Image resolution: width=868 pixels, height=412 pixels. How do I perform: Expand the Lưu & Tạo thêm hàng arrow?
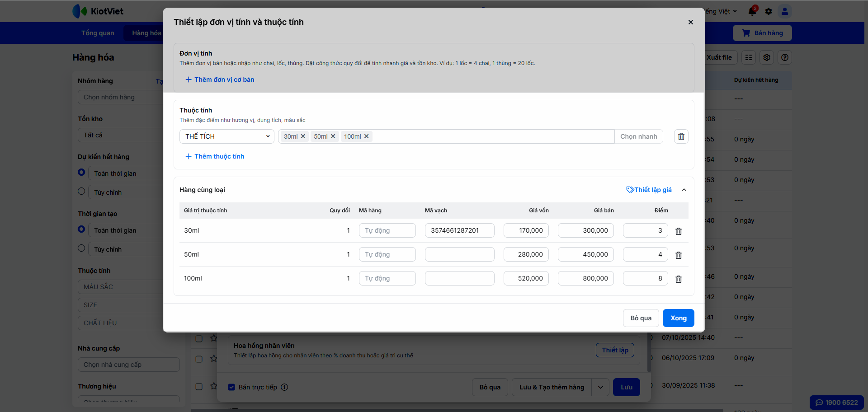(600, 387)
